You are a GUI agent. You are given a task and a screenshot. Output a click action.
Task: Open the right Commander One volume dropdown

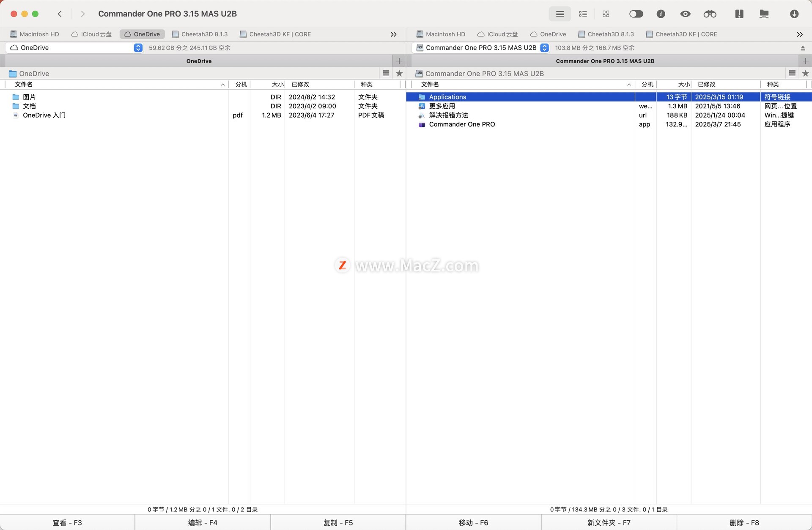(481, 48)
